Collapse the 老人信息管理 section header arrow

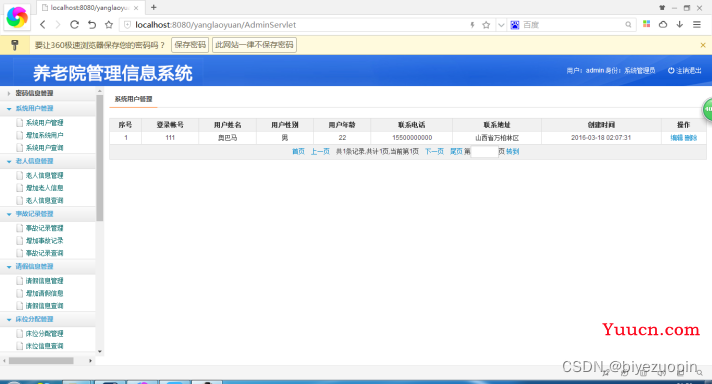(9, 162)
